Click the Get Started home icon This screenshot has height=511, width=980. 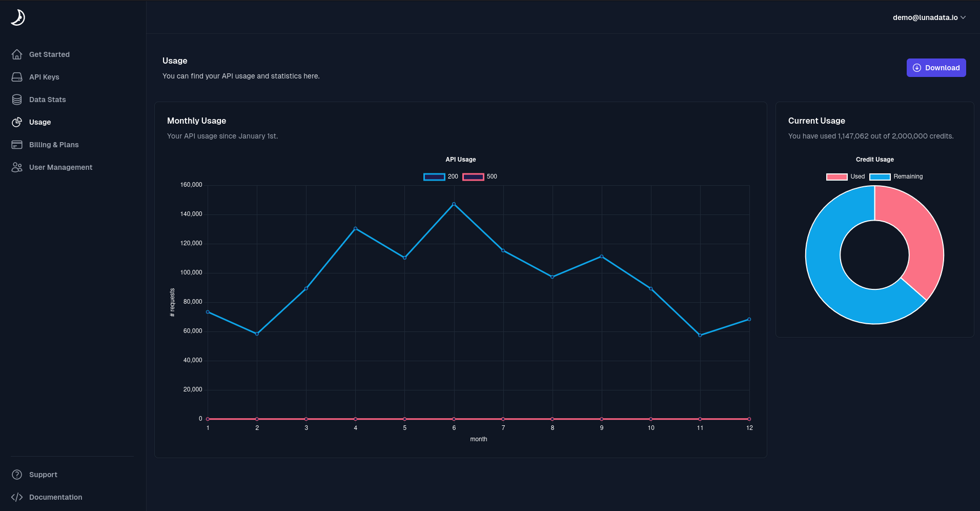click(x=17, y=54)
